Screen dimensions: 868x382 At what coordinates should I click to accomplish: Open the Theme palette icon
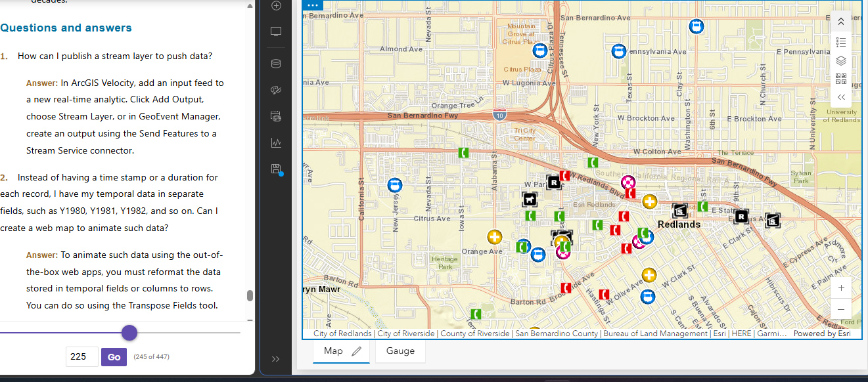click(276, 91)
